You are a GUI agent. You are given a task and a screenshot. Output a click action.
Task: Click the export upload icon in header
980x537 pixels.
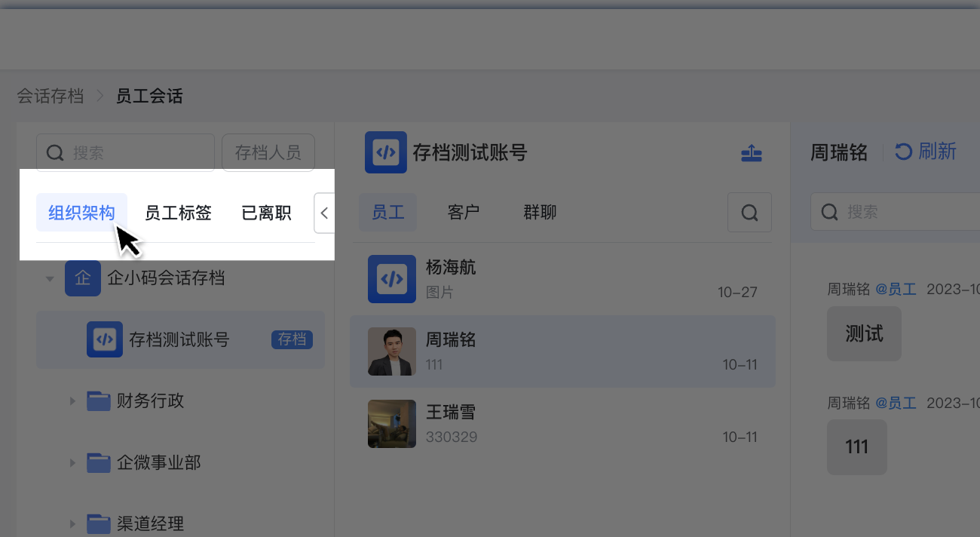752,153
